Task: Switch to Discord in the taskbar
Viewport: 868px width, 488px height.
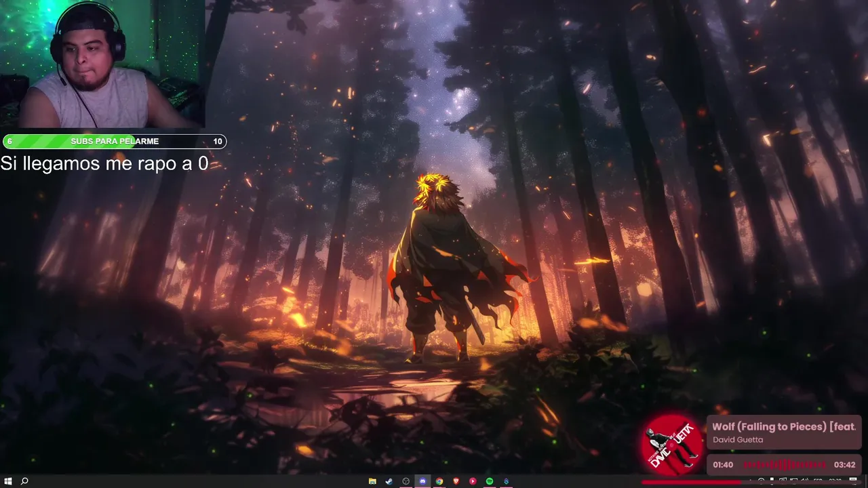Action: (422, 481)
